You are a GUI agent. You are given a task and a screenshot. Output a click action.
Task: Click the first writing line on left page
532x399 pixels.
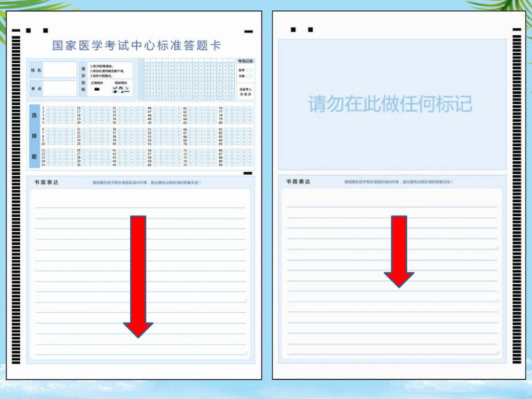(140, 207)
